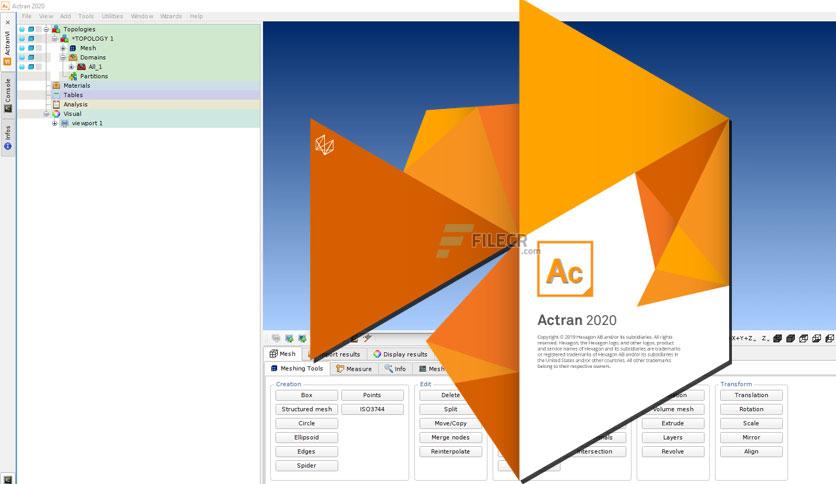Toggle visibility circle for the TOPOLOGY 1 row

(22, 38)
